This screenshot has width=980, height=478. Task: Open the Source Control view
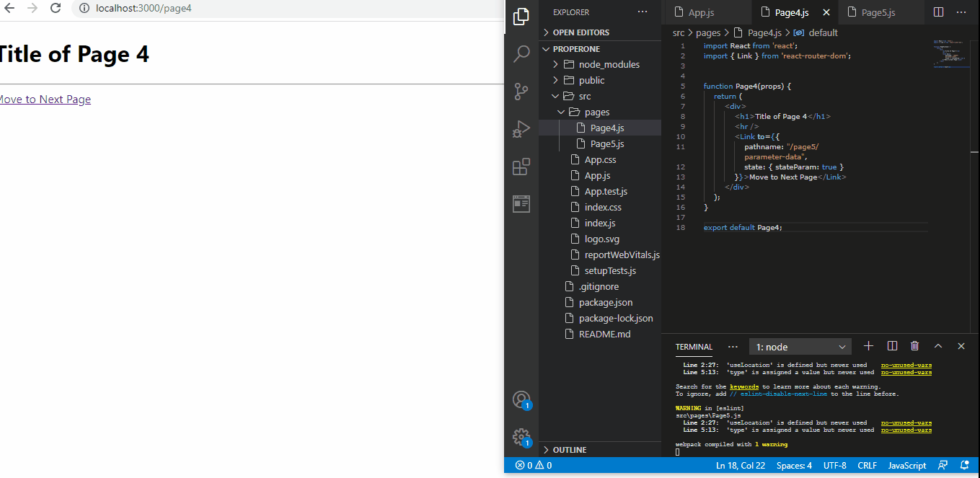coord(521,92)
